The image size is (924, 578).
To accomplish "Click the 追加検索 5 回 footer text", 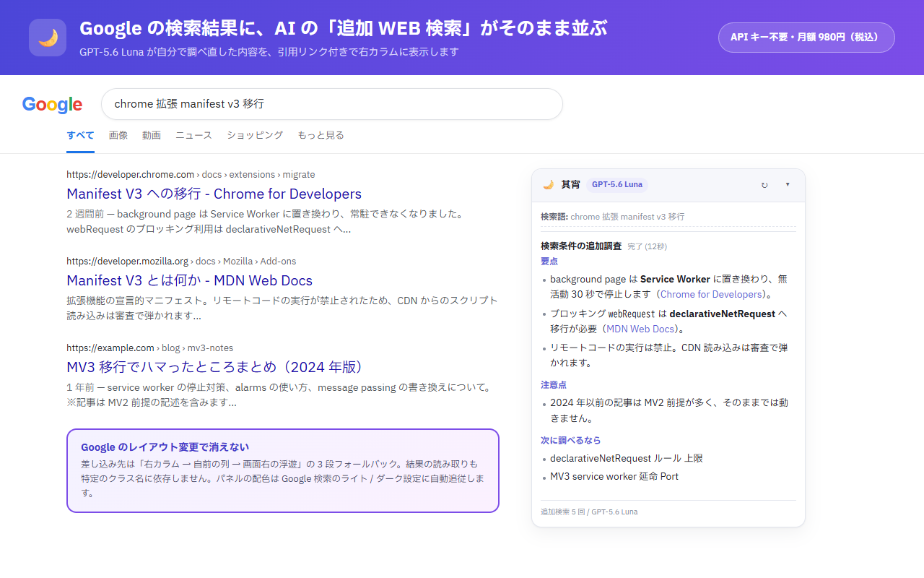I will pyautogui.click(x=589, y=512).
